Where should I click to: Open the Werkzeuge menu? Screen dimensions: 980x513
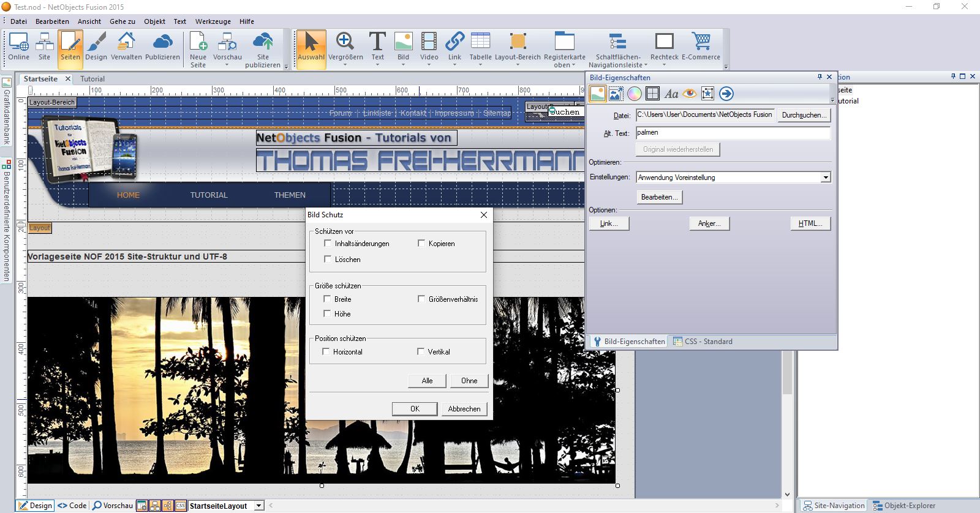213,21
